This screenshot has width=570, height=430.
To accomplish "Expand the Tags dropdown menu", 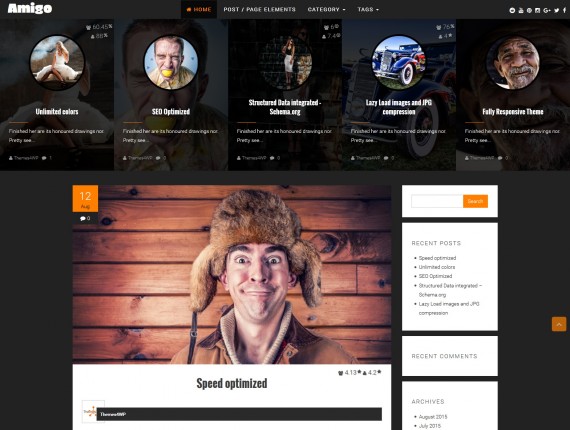I will point(368,9).
